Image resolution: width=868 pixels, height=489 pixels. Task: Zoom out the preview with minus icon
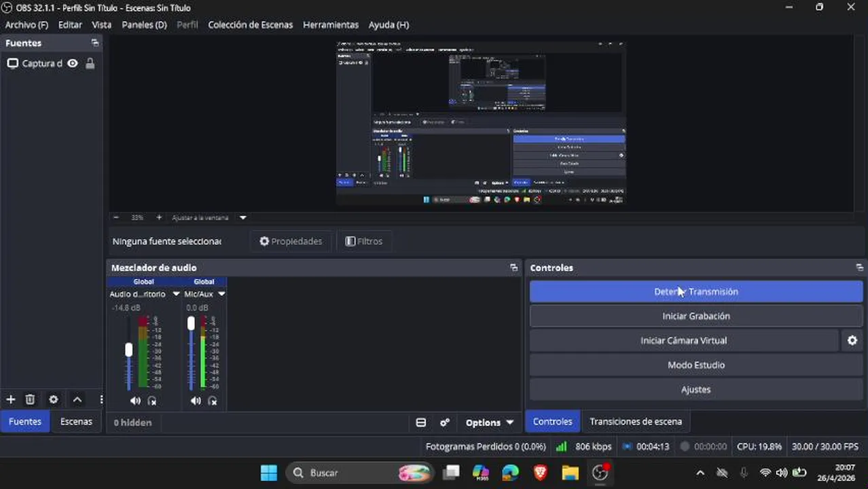click(x=116, y=217)
